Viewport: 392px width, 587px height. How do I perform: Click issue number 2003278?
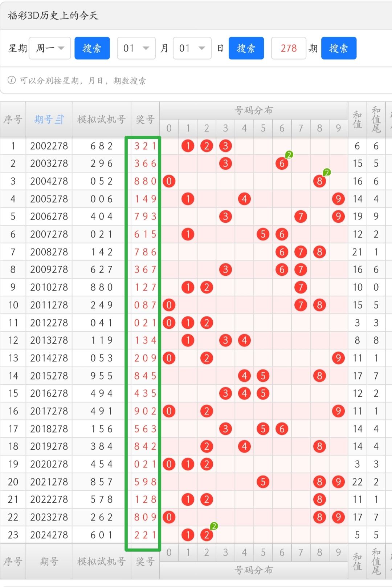click(49, 163)
